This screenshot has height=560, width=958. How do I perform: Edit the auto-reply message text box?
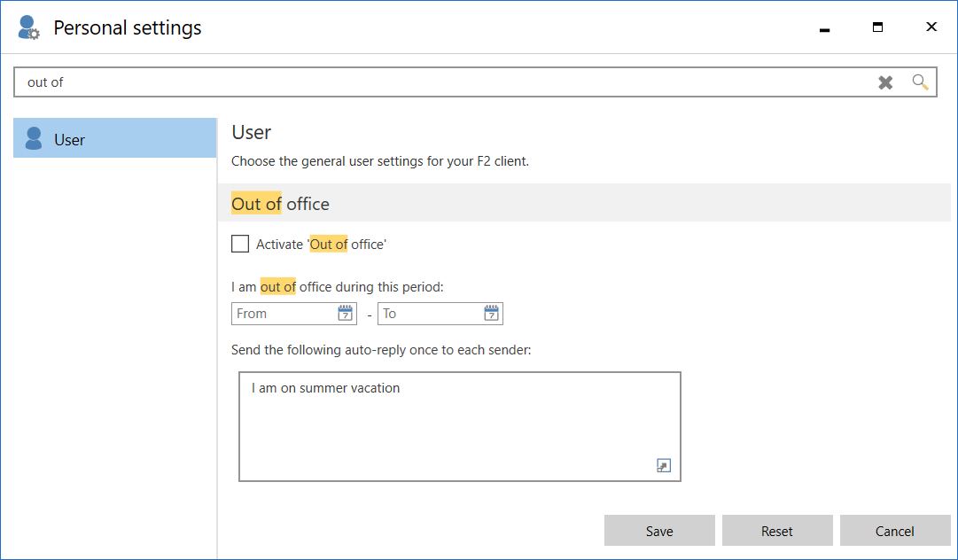[x=459, y=426]
